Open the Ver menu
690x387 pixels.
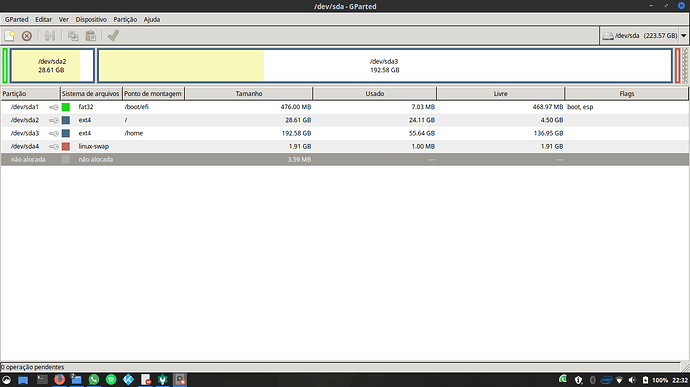pos(63,19)
